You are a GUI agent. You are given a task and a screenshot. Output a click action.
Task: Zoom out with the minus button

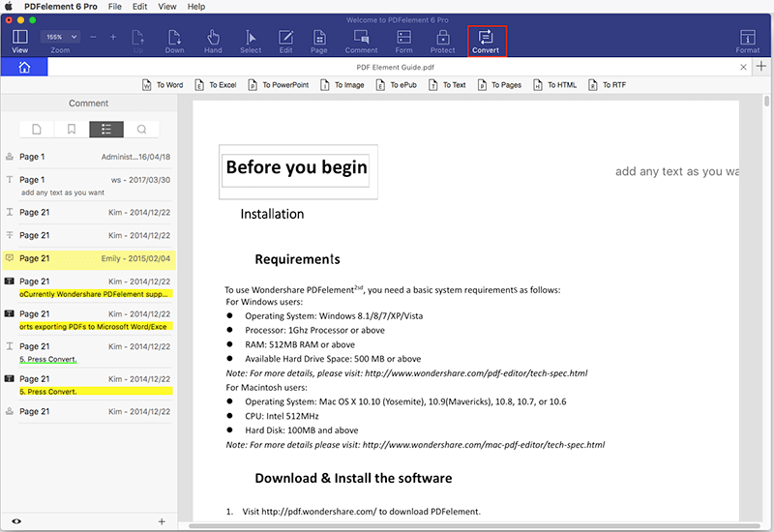point(93,37)
